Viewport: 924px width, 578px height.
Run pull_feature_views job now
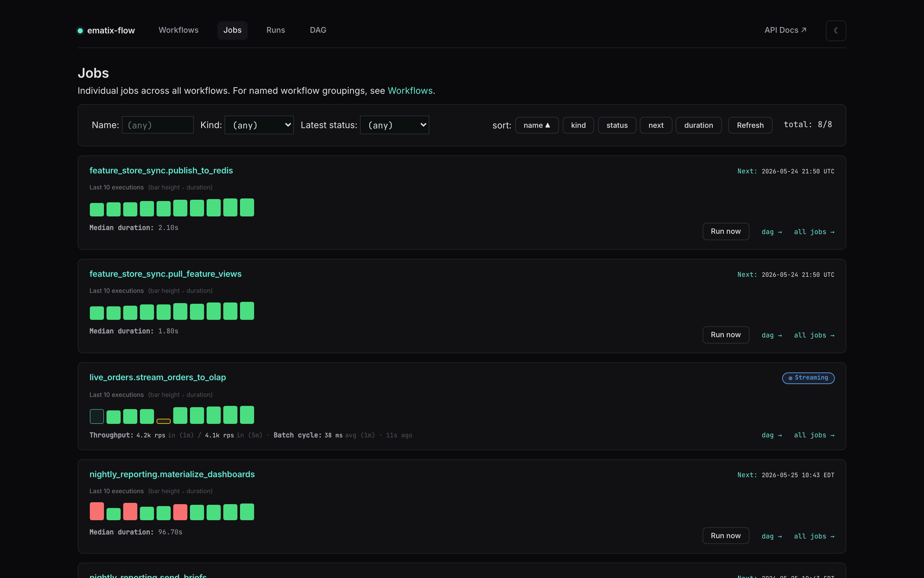point(725,335)
